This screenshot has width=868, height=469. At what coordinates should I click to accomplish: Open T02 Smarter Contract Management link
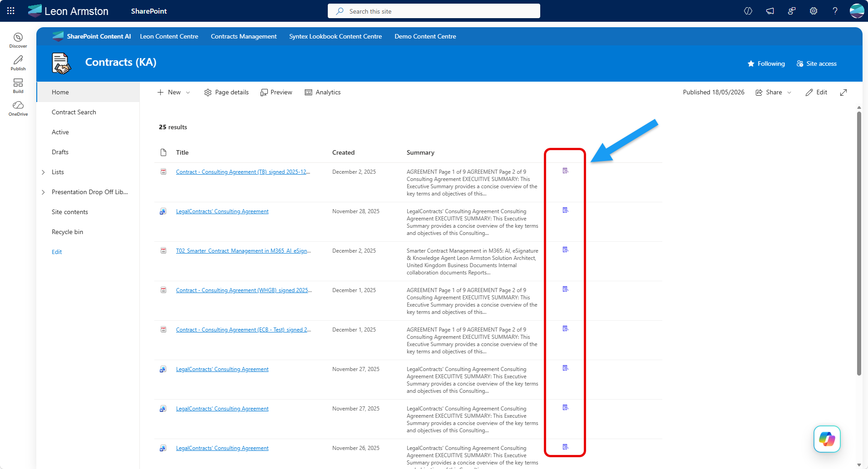pyautogui.click(x=243, y=251)
